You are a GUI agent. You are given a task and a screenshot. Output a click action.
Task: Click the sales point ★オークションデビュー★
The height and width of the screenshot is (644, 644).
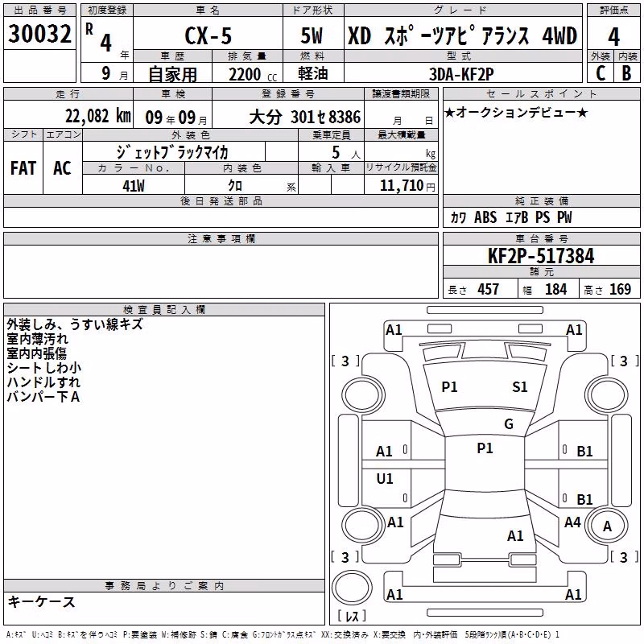coord(516,112)
